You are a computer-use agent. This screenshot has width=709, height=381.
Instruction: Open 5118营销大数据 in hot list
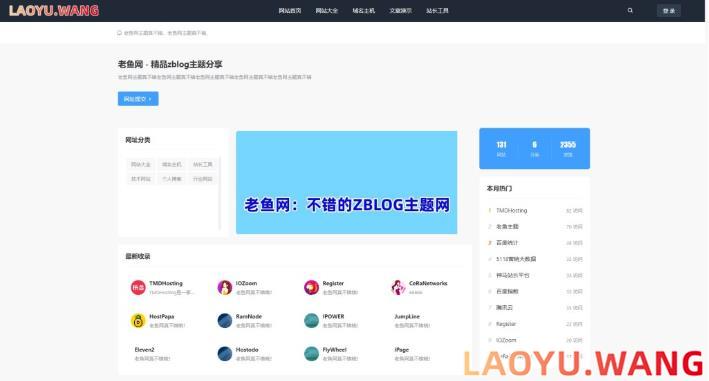(516, 259)
